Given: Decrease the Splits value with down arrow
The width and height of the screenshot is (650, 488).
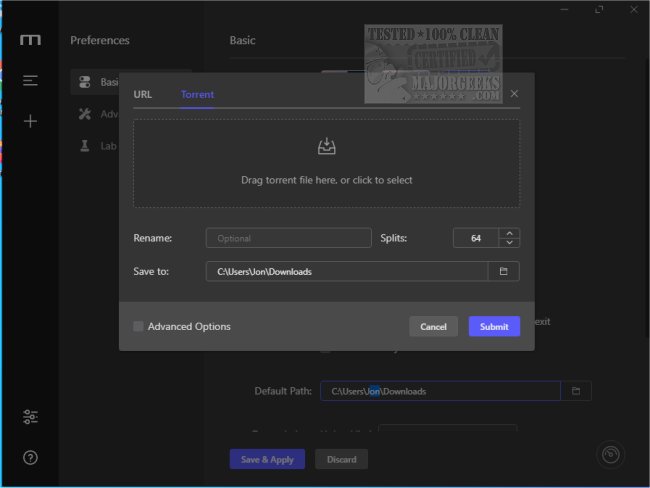Looking at the screenshot, I should point(510,243).
